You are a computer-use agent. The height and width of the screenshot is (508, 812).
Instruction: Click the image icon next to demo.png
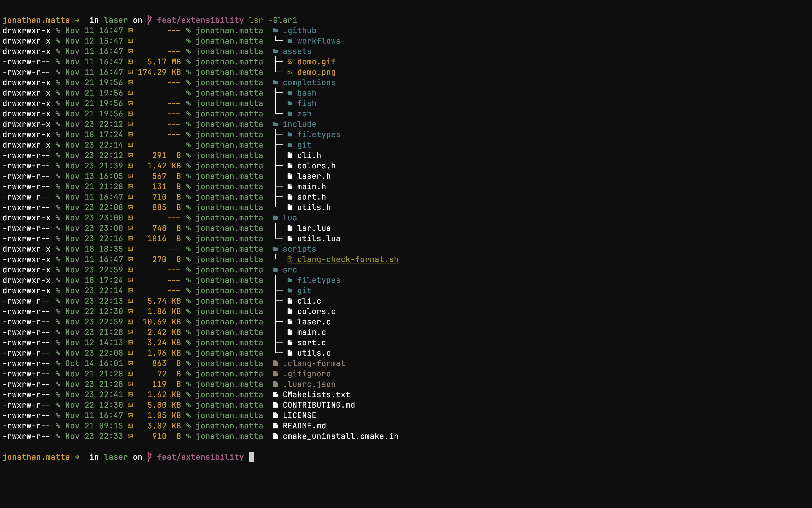[290, 72]
